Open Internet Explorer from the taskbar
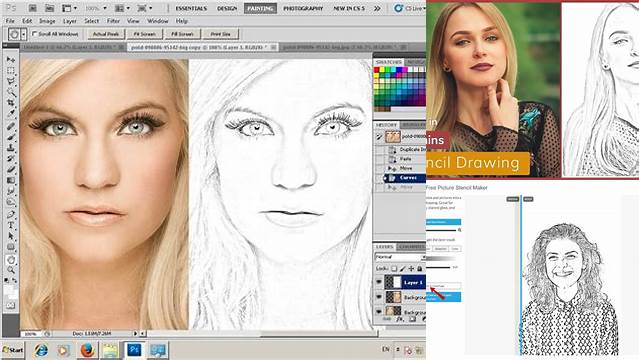The image size is (639, 360). click(x=41, y=350)
